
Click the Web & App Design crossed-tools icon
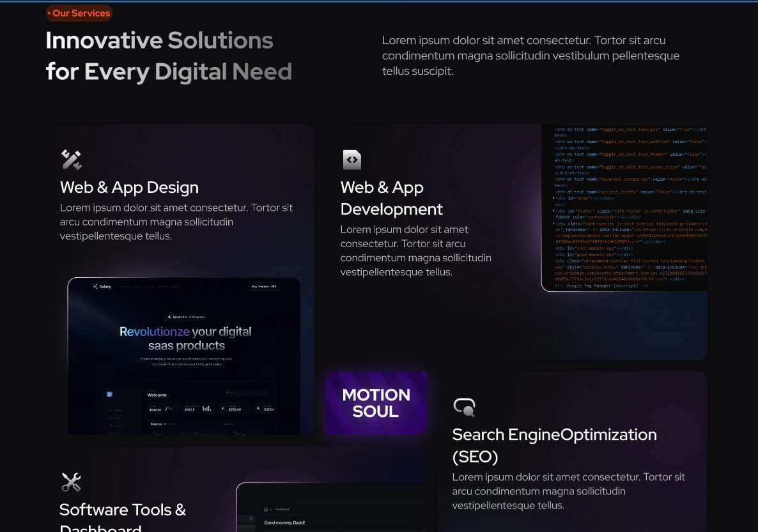coord(71,159)
